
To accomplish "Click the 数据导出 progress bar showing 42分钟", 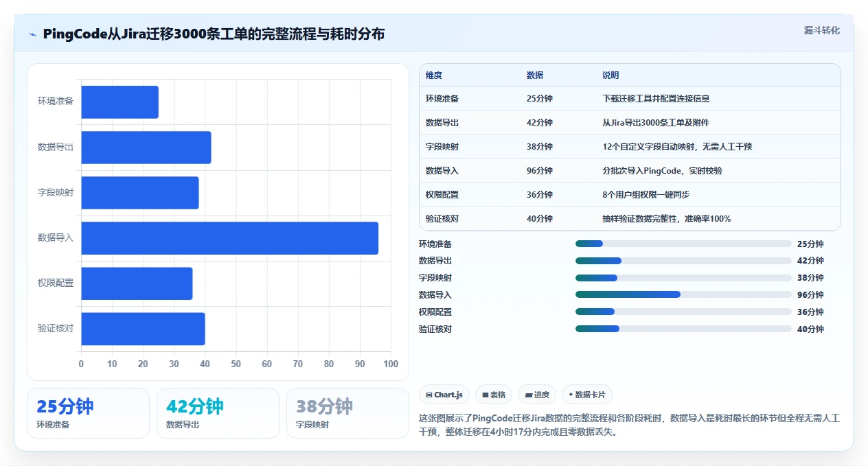I will 683,261.
